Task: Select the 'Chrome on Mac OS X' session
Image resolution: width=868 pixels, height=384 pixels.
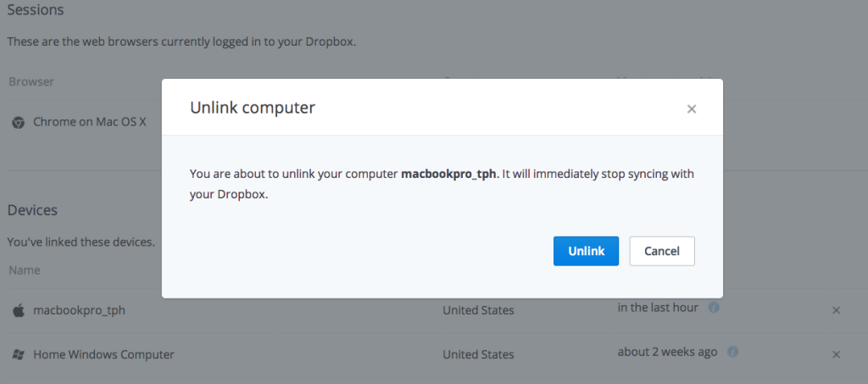Action: pos(90,122)
